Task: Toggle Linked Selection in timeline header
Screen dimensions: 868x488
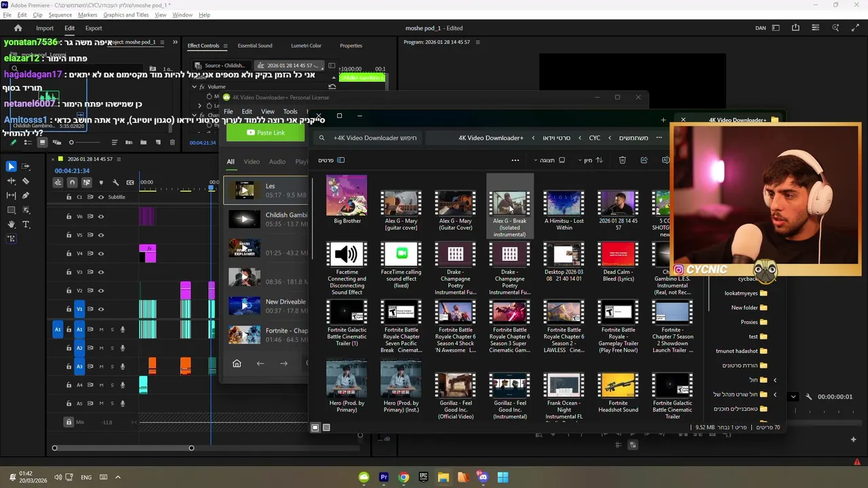Action: click(x=86, y=182)
